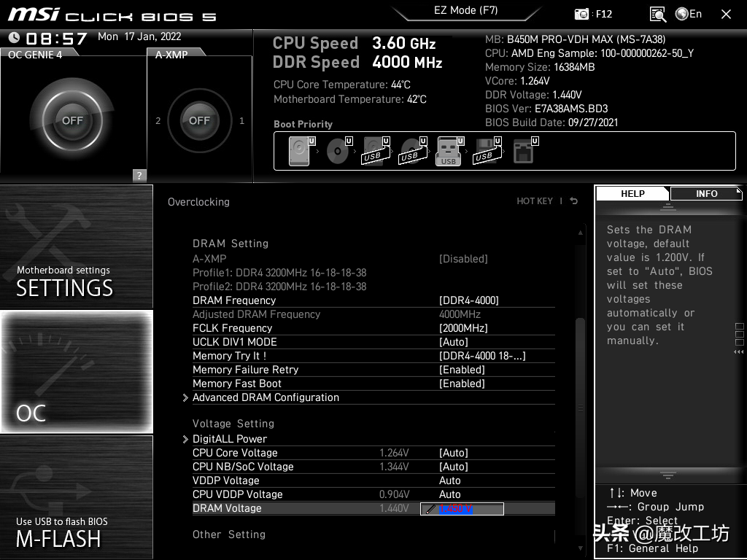Change the FCLK Frequency [2000MHz] value
This screenshot has height=560, width=747.
[463, 328]
